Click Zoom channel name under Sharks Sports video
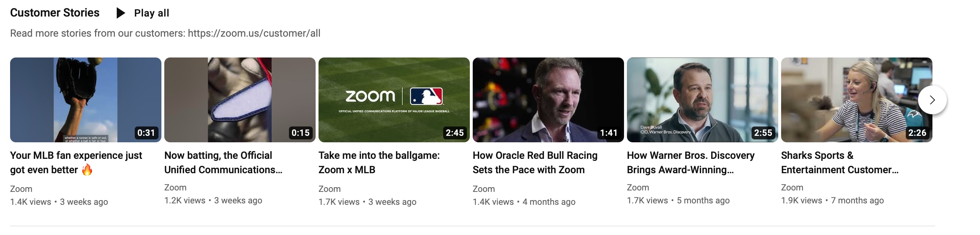980x235 pixels. pyautogui.click(x=792, y=187)
